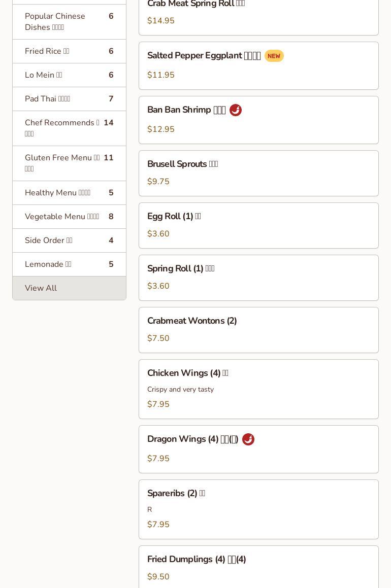Click the spicy icon next to Dragon Wings

[x=248, y=439]
